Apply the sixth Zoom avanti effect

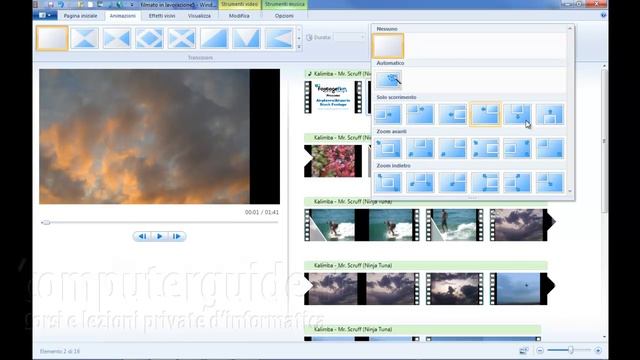tap(550, 148)
